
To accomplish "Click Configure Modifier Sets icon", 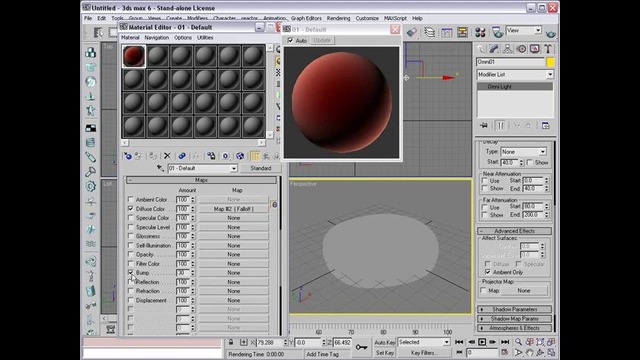I will point(546,126).
